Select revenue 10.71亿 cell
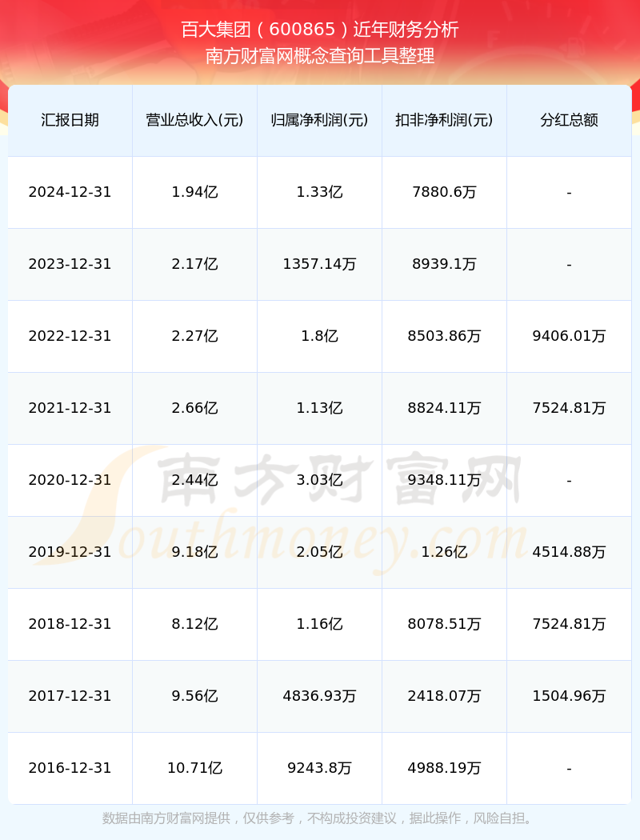The width and height of the screenshot is (640, 840). (195, 768)
